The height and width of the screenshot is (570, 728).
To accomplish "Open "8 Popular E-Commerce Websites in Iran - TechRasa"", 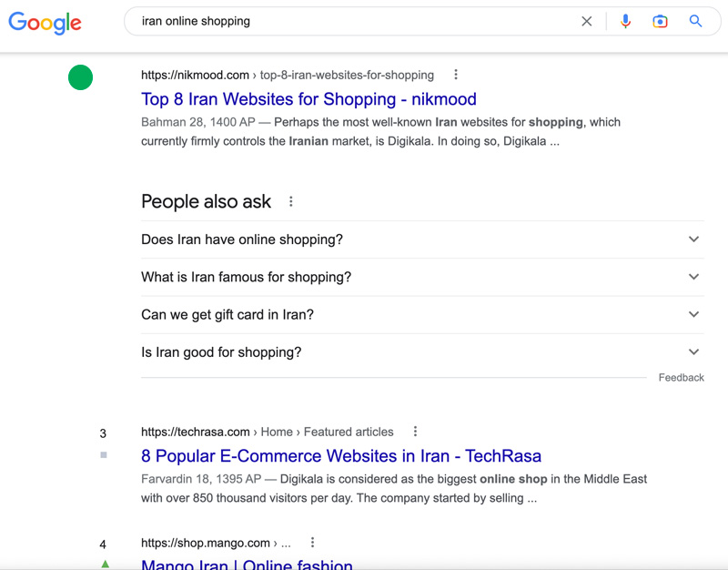I will (341, 455).
